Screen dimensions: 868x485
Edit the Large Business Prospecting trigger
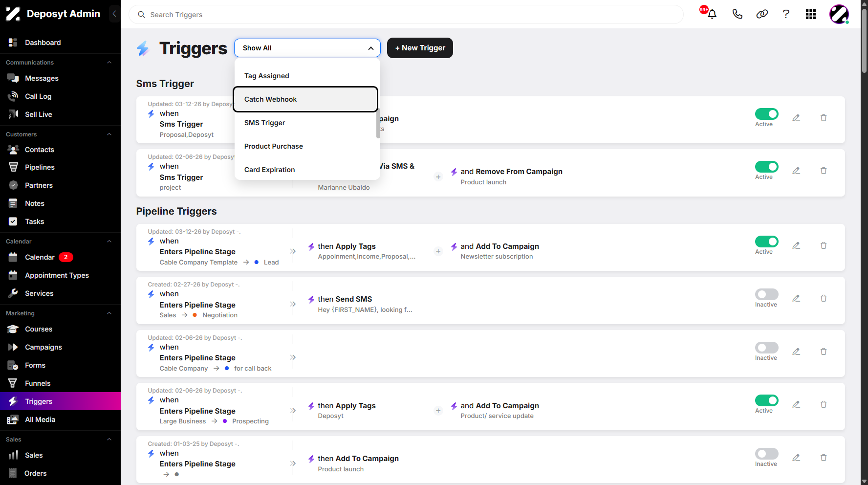coord(796,404)
